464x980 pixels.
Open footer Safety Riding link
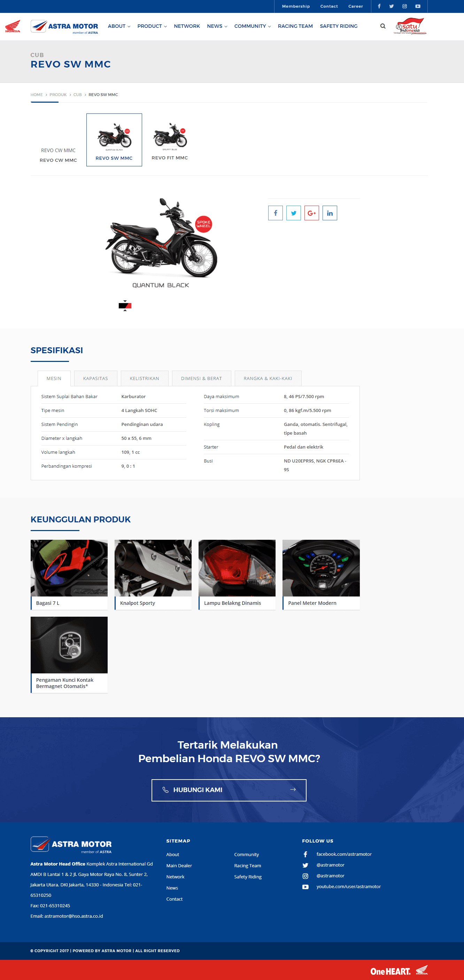[x=248, y=877]
